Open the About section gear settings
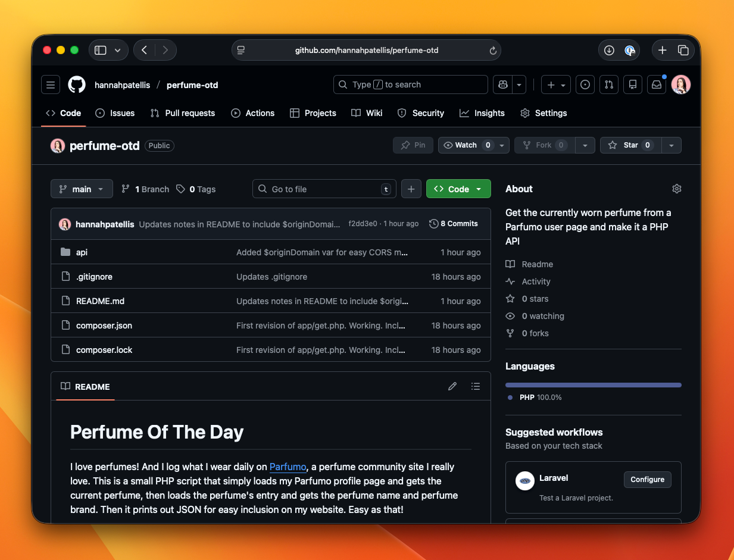Viewport: 734px width, 560px height. (676, 189)
